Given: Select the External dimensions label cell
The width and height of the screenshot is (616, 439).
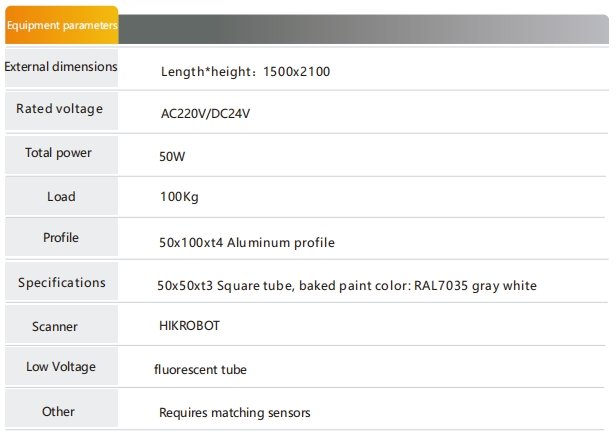Looking at the screenshot, I should 61,67.
